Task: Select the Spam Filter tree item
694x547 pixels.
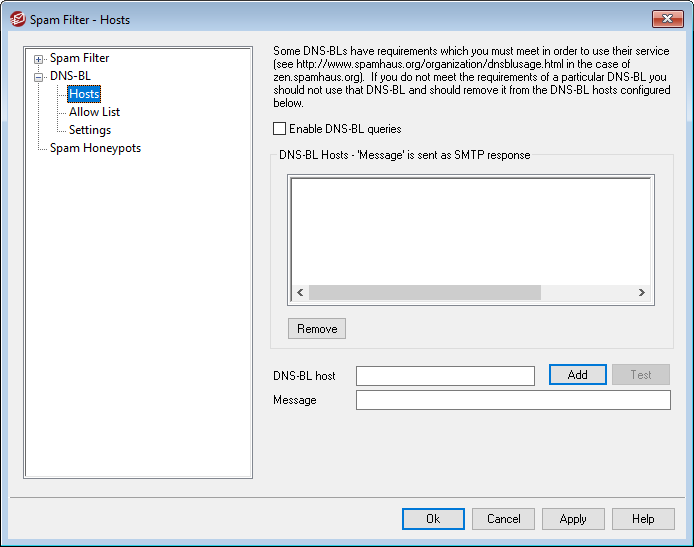Action: 79,58
